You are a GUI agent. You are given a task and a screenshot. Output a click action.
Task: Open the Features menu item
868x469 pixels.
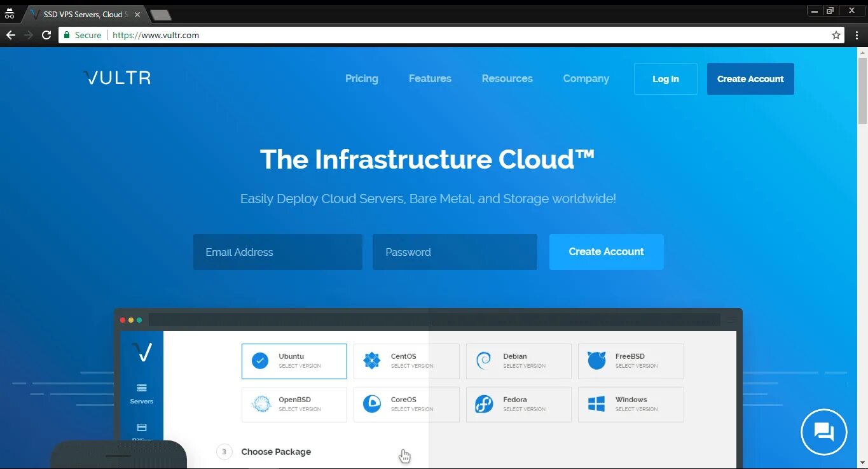click(x=430, y=78)
